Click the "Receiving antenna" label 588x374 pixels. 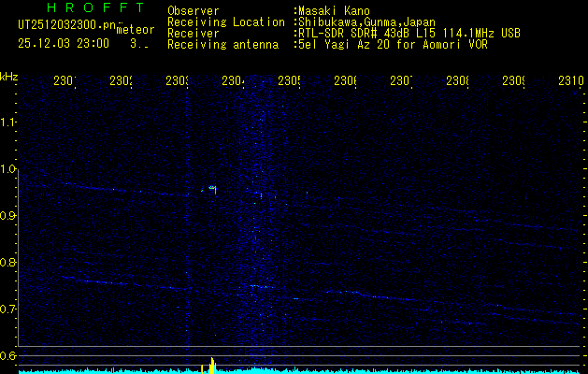click(x=222, y=45)
